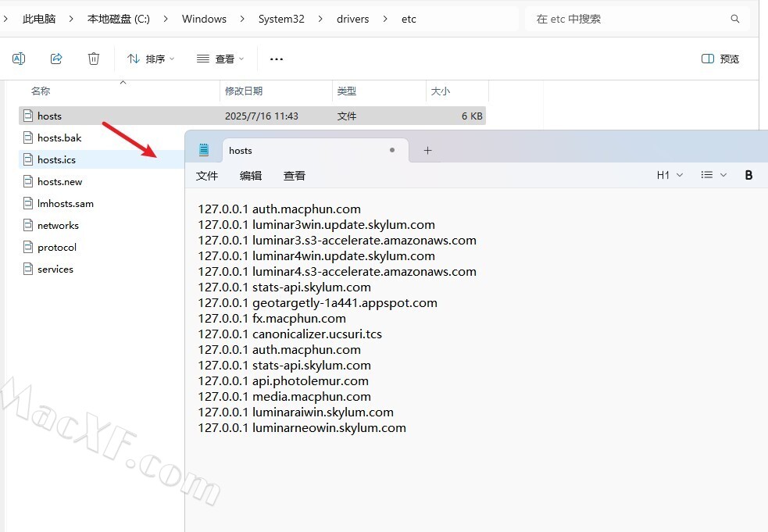Click the Share icon in Explorer toolbar
Screen dimensions: 768x532
[56, 59]
